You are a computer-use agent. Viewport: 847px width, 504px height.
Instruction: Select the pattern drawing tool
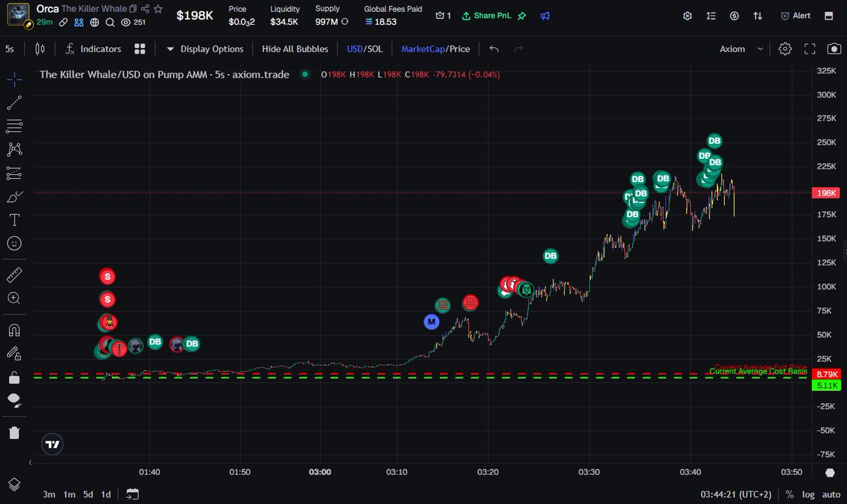[13, 149]
